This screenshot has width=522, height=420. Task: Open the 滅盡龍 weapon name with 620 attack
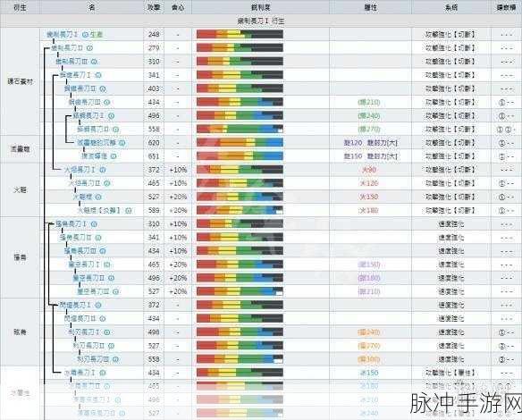click(97, 143)
